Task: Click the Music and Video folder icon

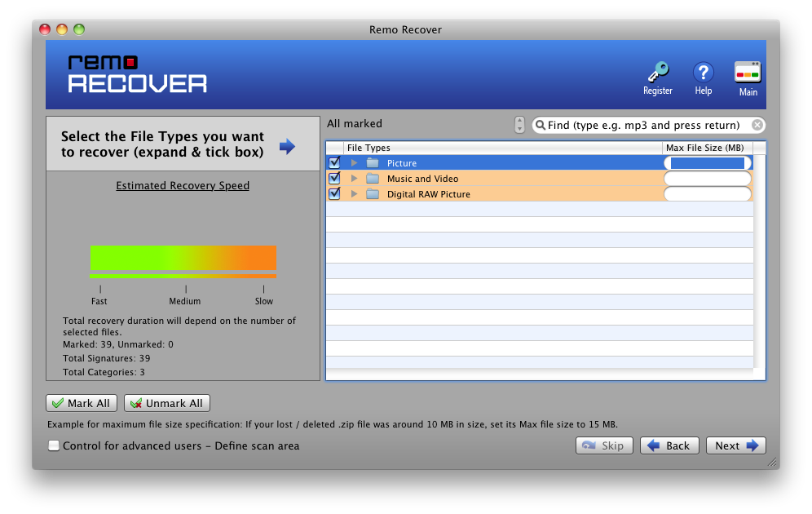Action: [373, 178]
